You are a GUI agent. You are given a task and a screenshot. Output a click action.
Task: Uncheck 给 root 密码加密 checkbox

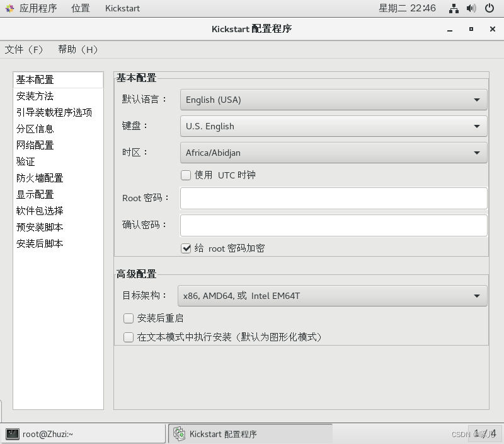186,248
